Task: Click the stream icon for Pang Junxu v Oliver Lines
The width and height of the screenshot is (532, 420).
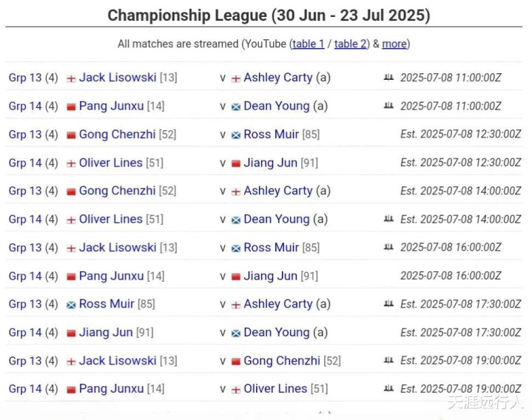Action: (388, 388)
